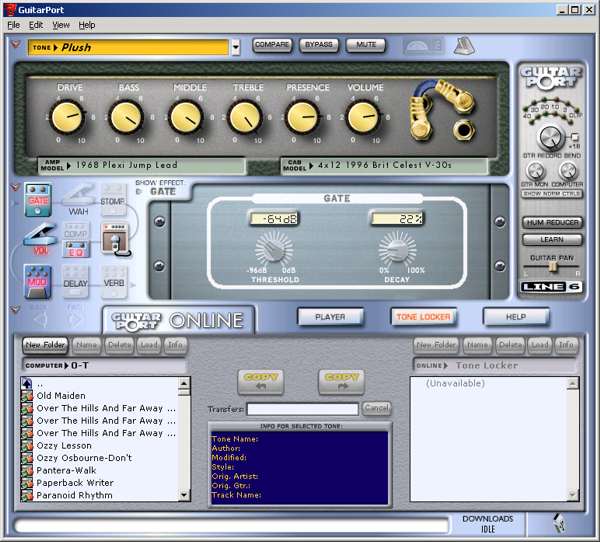Toggle the +18 boost switch
The height and width of the screenshot is (542, 600).
coord(574,137)
